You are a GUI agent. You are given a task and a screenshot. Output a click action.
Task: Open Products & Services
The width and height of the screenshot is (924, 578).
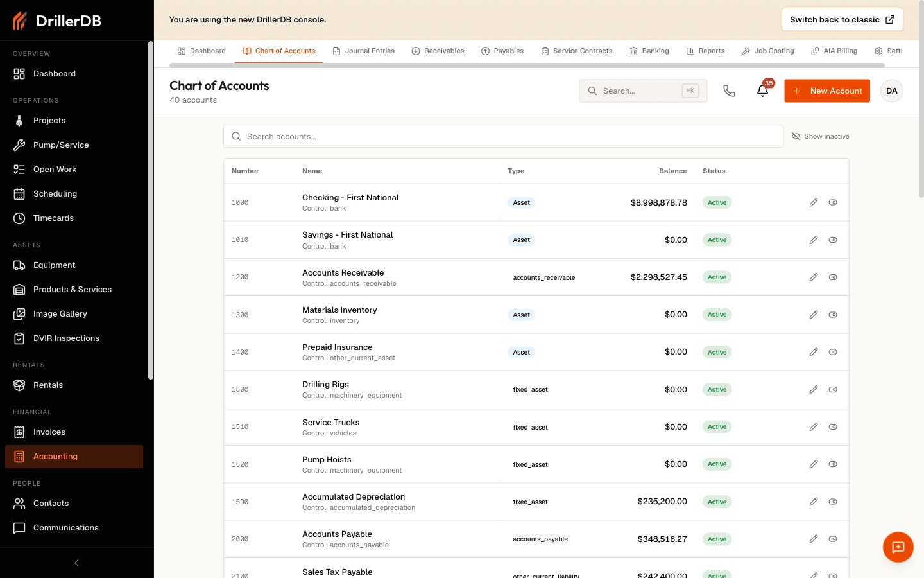(74, 290)
